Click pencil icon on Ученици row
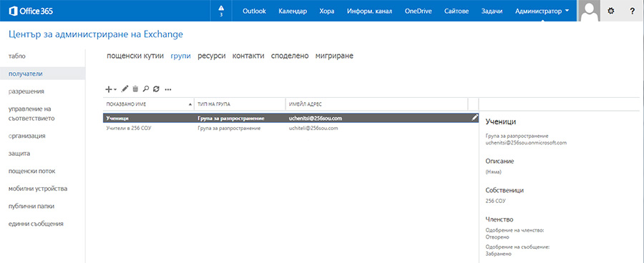Screen dimensions: 644x263 pyautogui.click(x=474, y=118)
